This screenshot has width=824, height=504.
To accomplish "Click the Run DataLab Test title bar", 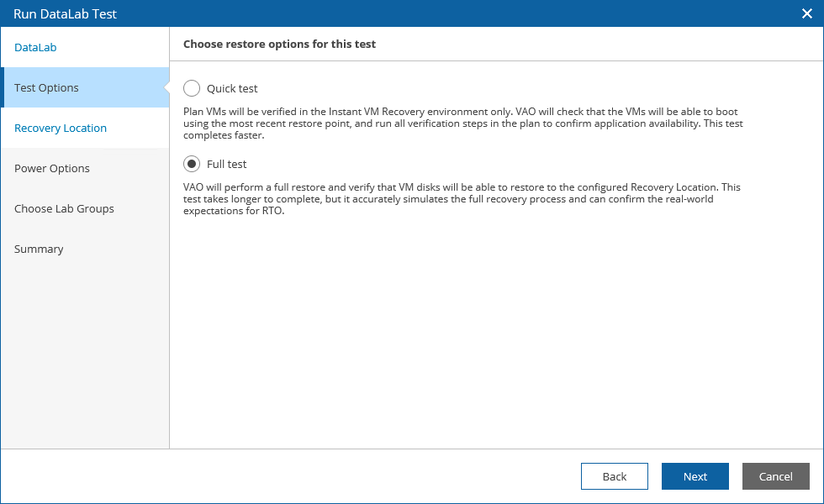I will coord(336,13).
